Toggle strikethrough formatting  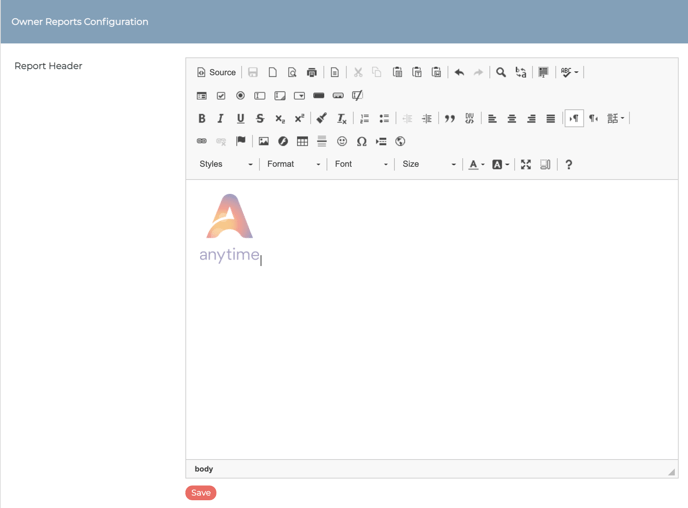[260, 118]
